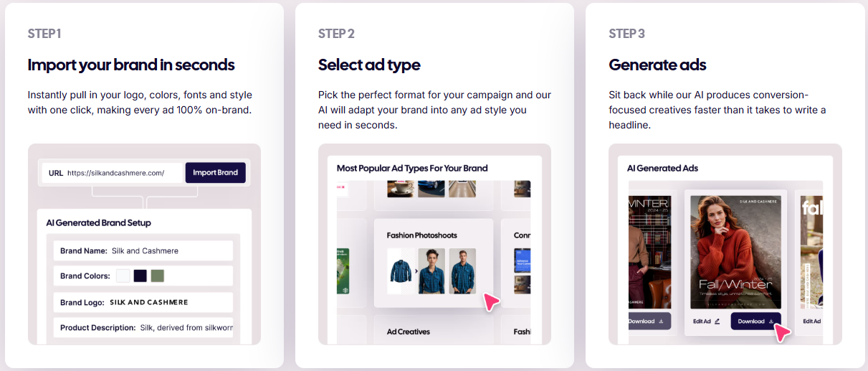Click the URL input field
The width and height of the screenshot is (868, 371).
coord(115,173)
